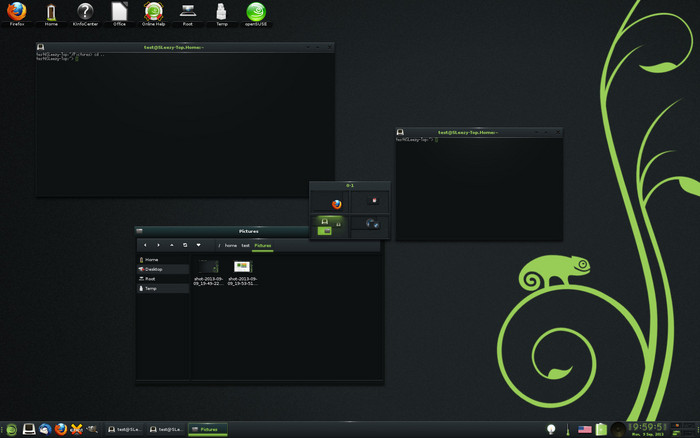Select Temp in the file manager sidebar
The height and width of the screenshot is (438, 700).
pyautogui.click(x=150, y=288)
